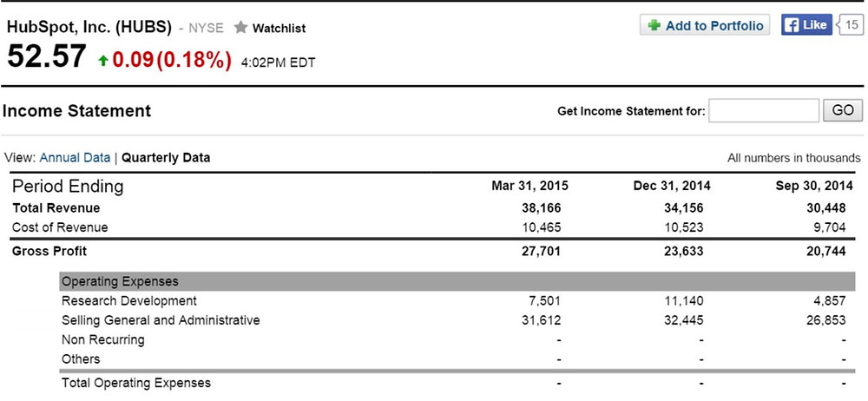Click the All numbers in thousands note
This screenshot has width=868, height=401.
click(x=794, y=159)
